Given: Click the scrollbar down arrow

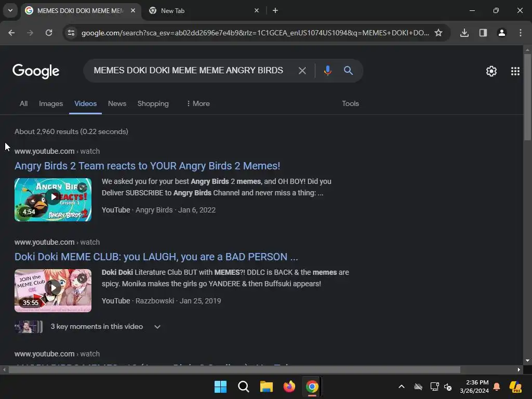Looking at the screenshot, I should click(527, 361).
